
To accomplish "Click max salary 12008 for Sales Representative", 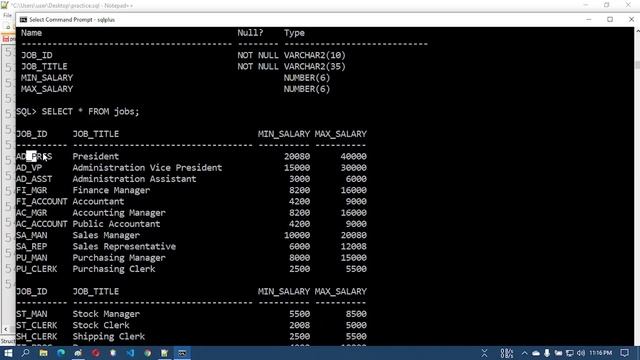I will point(353,247).
